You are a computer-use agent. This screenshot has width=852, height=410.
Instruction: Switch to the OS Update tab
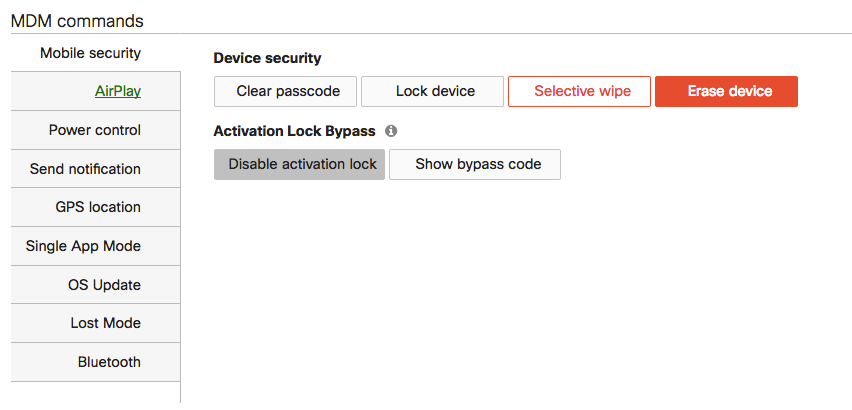pos(104,285)
